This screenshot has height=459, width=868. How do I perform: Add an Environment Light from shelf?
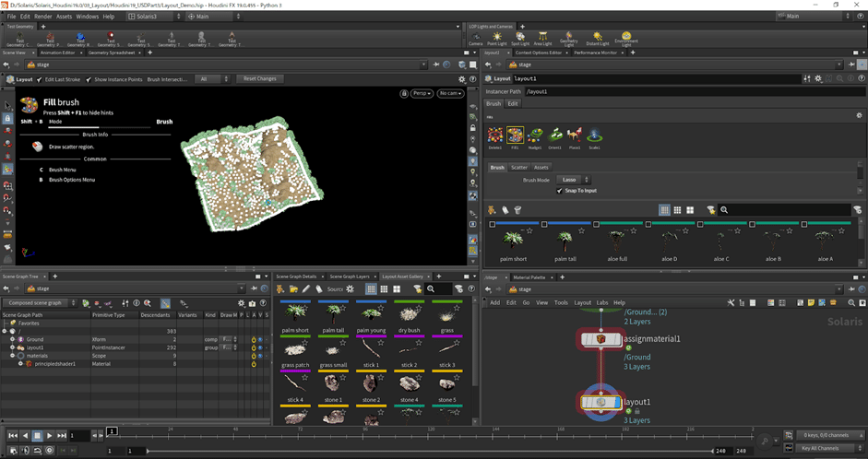tap(626, 37)
